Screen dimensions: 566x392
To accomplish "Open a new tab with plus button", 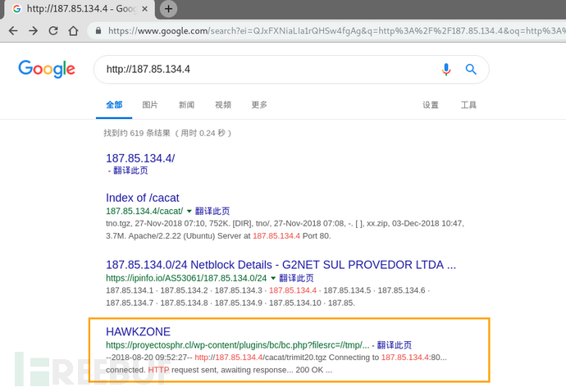I will (168, 9).
